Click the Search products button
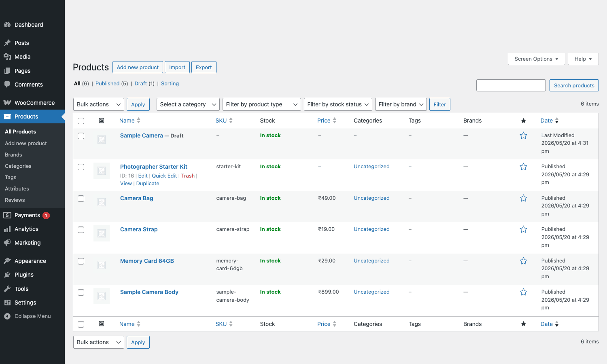Viewport: 607px width, 364px height. pos(574,85)
